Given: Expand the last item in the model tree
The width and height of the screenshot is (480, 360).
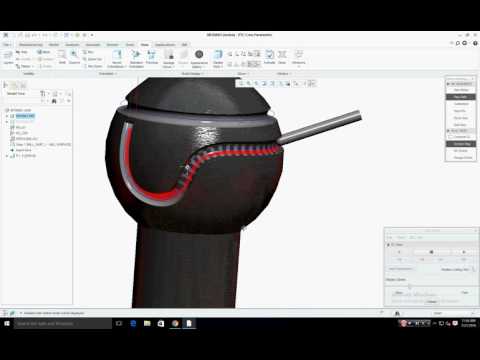Looking at the screenshot, I should pyautogui.click(x=7, y=156).
